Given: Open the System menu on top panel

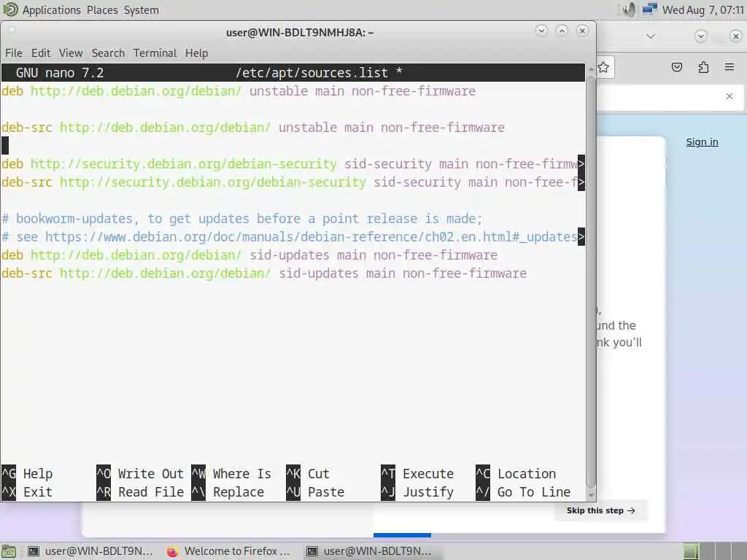Looking at the screenshot, I should pyautogui.click(x=141, y=10).
